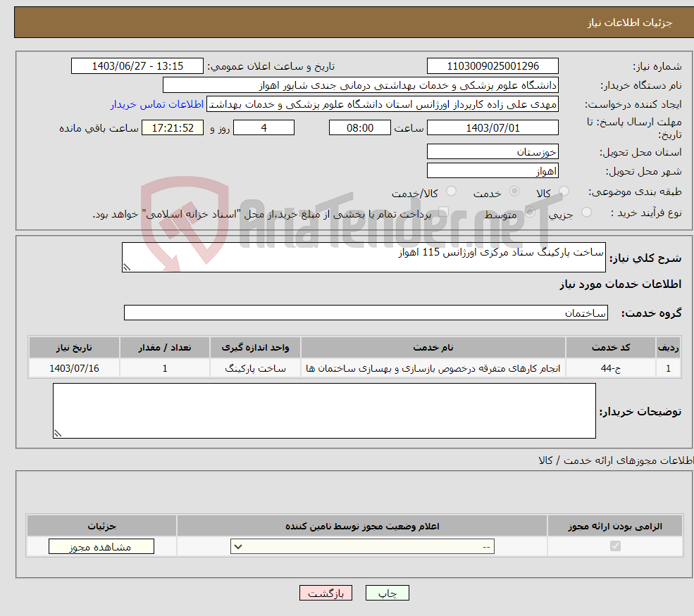694x616 pixels.
Task: Select the خدمت radio button
Action: 514,191
